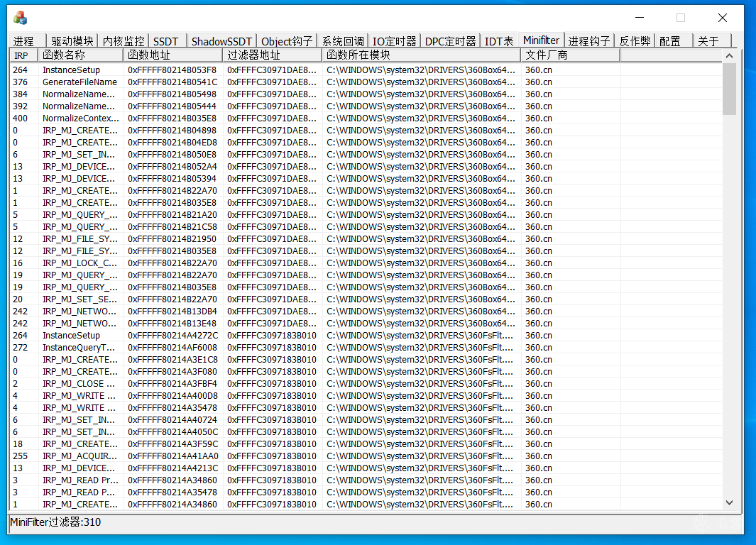The height and width of the screenshot is (545, 756).
Task: Select the Minifilter tab
Action: 541,40
